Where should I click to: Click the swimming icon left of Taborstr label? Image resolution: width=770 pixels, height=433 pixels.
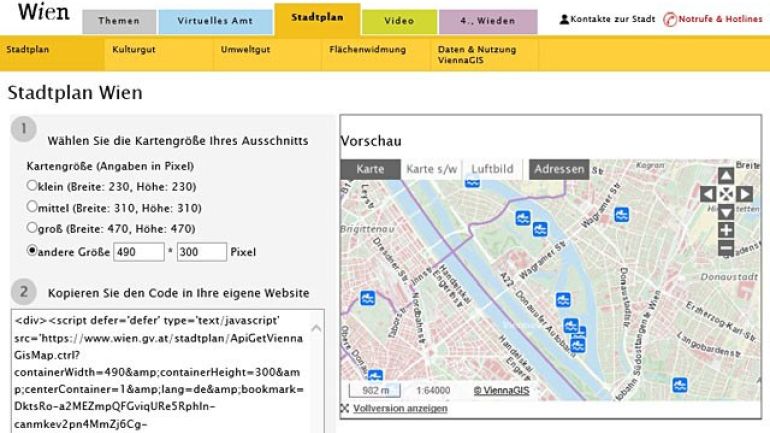tap(368, 298)
